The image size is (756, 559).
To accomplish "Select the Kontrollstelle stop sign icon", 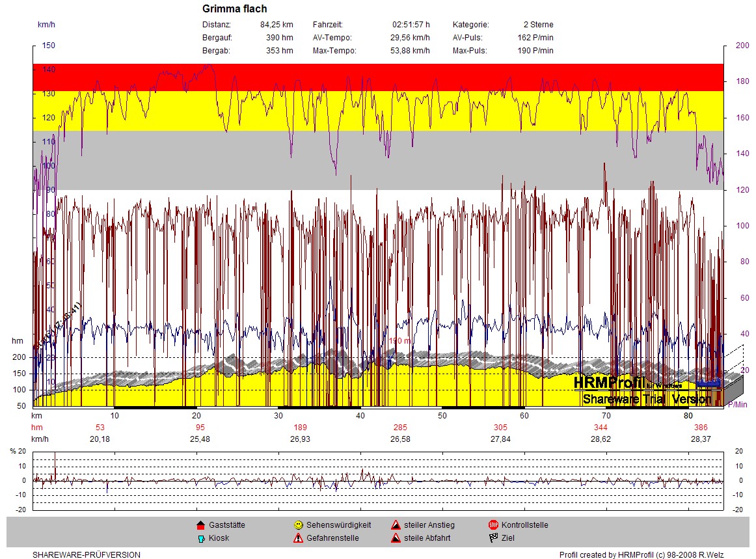I will (493, 525).
